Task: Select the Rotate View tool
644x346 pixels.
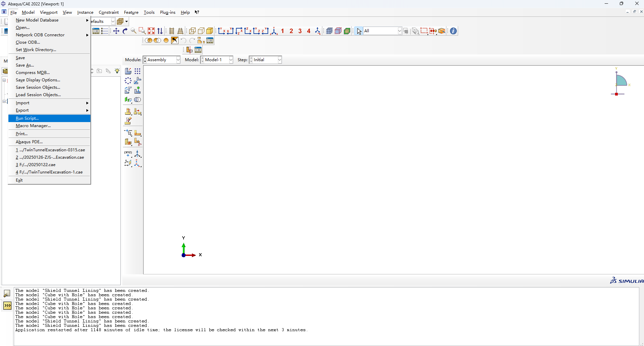Action: point(125,31)
